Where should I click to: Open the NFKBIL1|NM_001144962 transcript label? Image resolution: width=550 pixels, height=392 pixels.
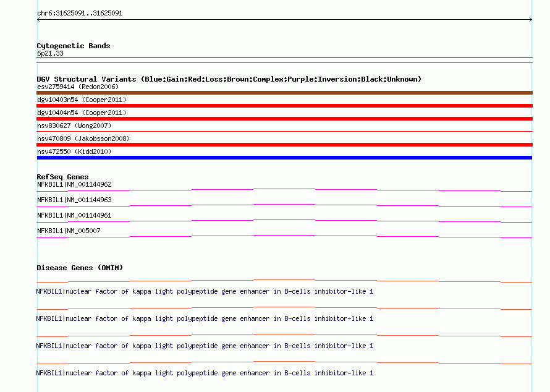pyautogui.click(x=74, y=185)
